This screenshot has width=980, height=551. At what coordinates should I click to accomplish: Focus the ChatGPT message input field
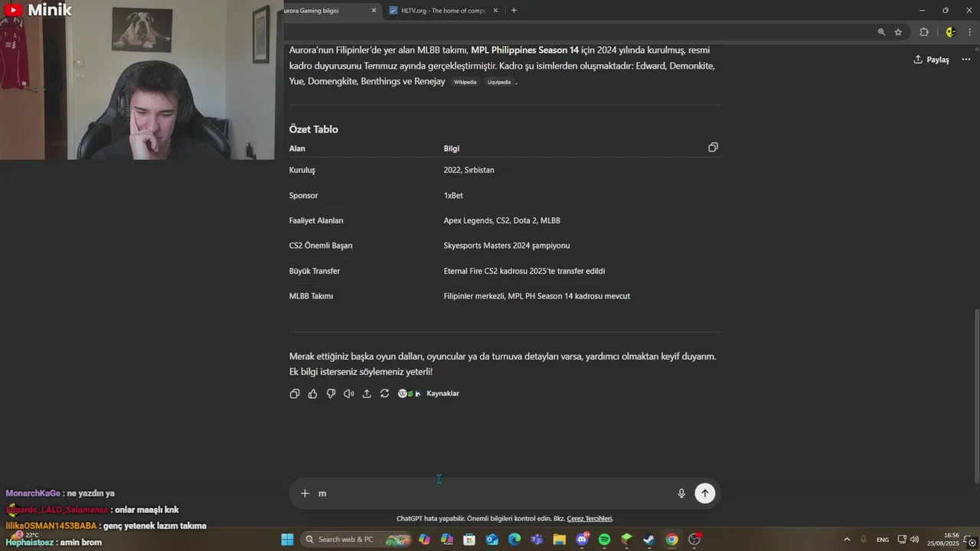click(494, 494)
